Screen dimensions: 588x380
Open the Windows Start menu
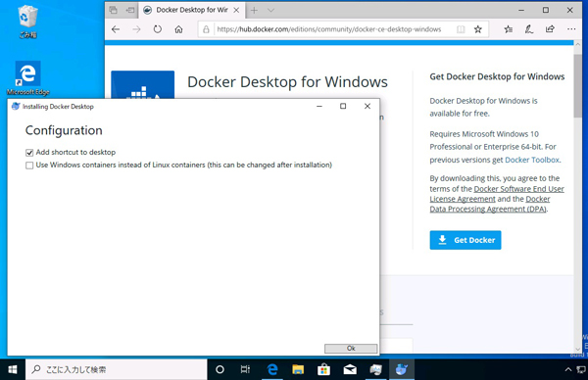coord(13,369)
